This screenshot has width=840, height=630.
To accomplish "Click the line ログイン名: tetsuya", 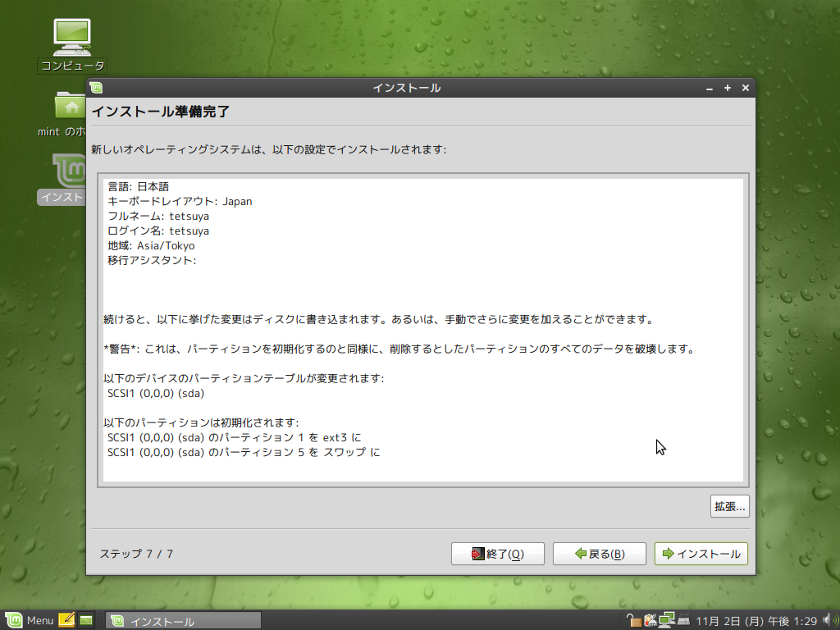I will tap(158, 231).
